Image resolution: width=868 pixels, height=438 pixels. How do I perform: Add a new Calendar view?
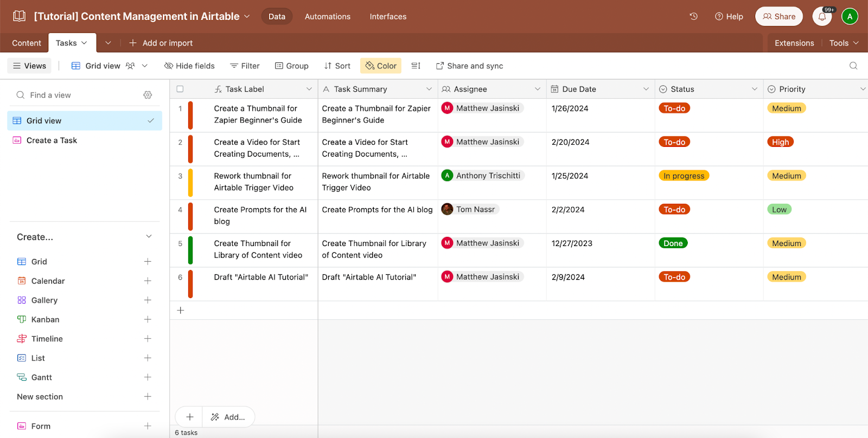pos(148,281)
